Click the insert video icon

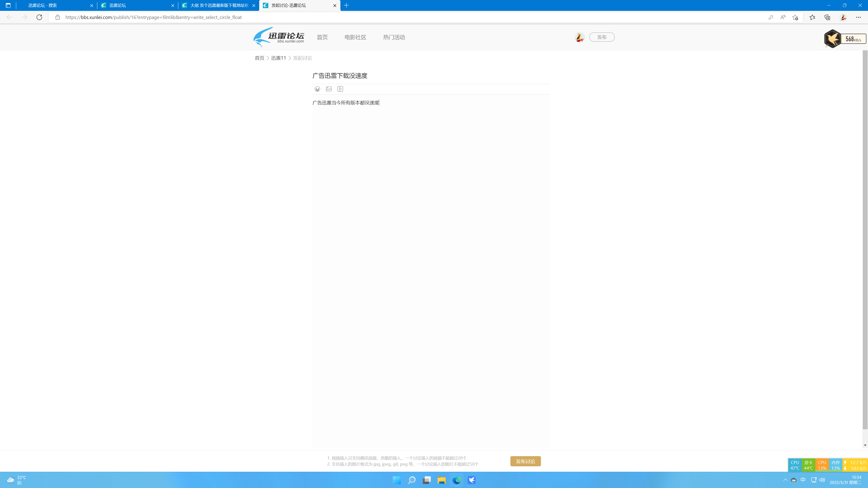coord(340,89)
